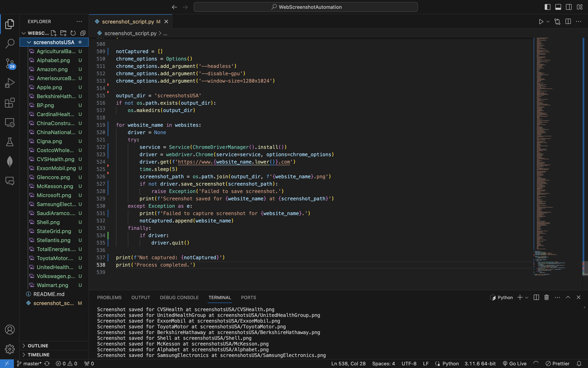The width and height of the screenshot is (588, 368).
Task: Expand breadcrumb ellipsis after screenshot_script.py
Action: click(x=165, y=33)
